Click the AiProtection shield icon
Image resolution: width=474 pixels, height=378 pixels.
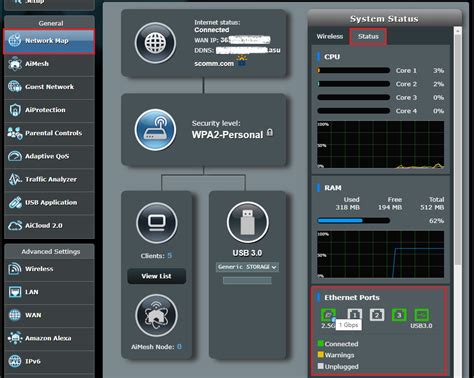tap(15, 110)
